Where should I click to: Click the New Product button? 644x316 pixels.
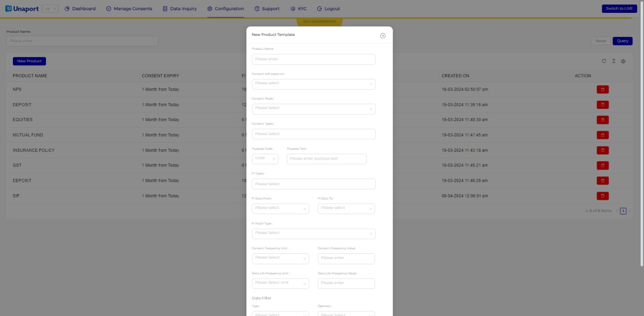tap(29, 61)
